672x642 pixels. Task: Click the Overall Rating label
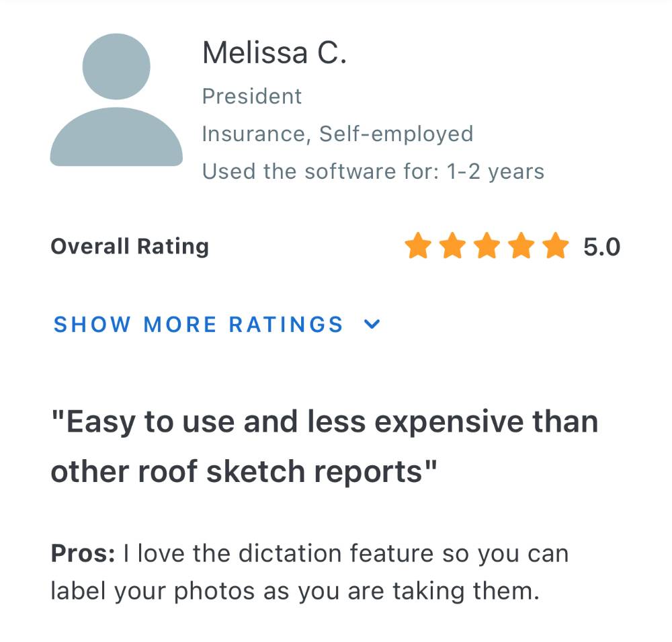pyautogui.click(x=130, y=247)
